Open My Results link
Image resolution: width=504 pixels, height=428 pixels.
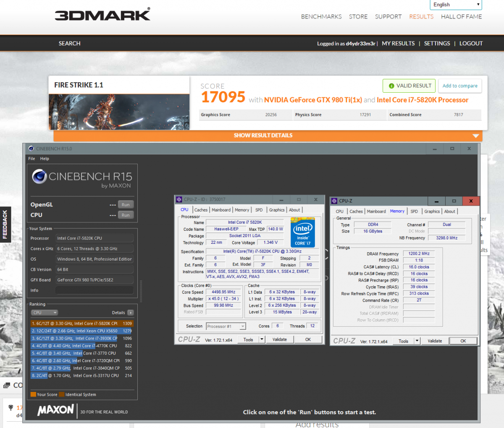398,43
